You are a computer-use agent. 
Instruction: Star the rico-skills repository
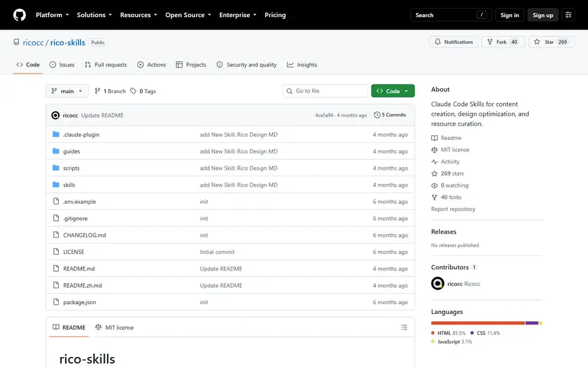click(551, 42)
